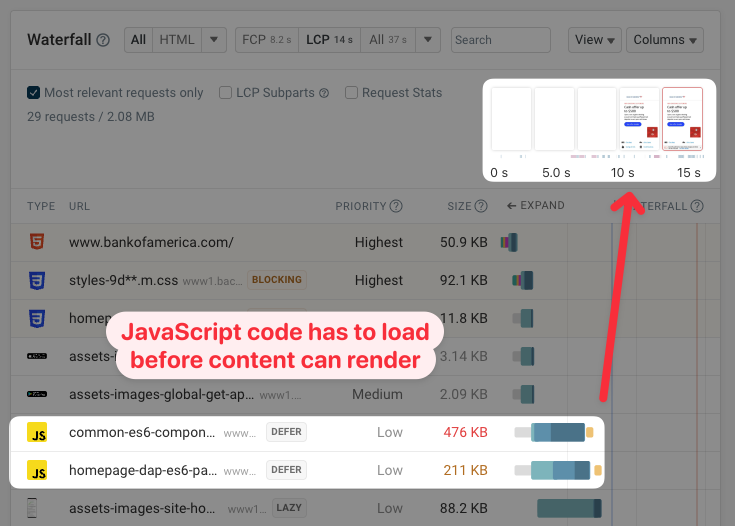This screenshot has height=526, width=735.
Task: Click the styles-9d**.m.css URL
Action: click(123, 280)
